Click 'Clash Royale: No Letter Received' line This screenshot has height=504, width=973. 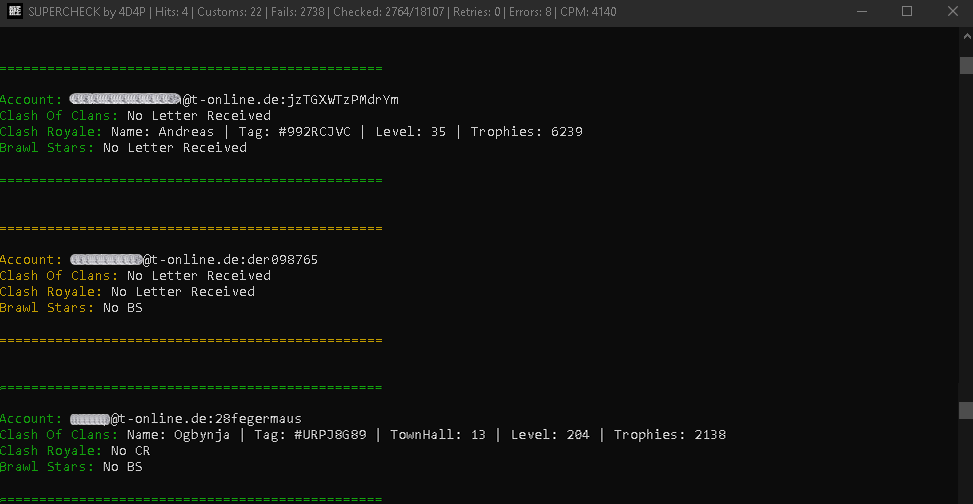click(x=127, y=292)
